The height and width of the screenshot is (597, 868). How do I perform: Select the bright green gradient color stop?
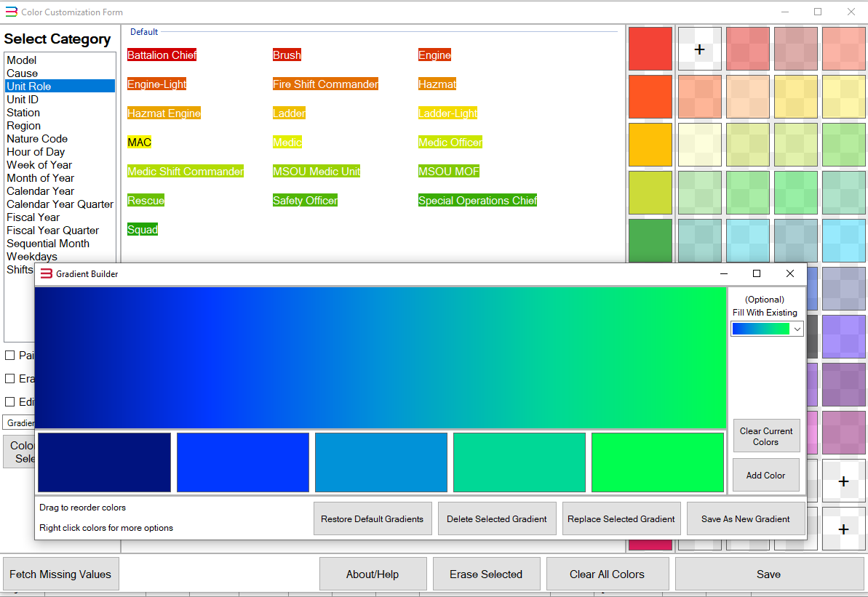tap(657, 462)
